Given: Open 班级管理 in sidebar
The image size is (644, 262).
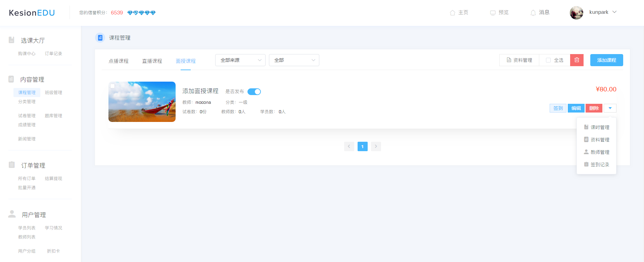Looking at the screenshot, I should coord(53,92).
